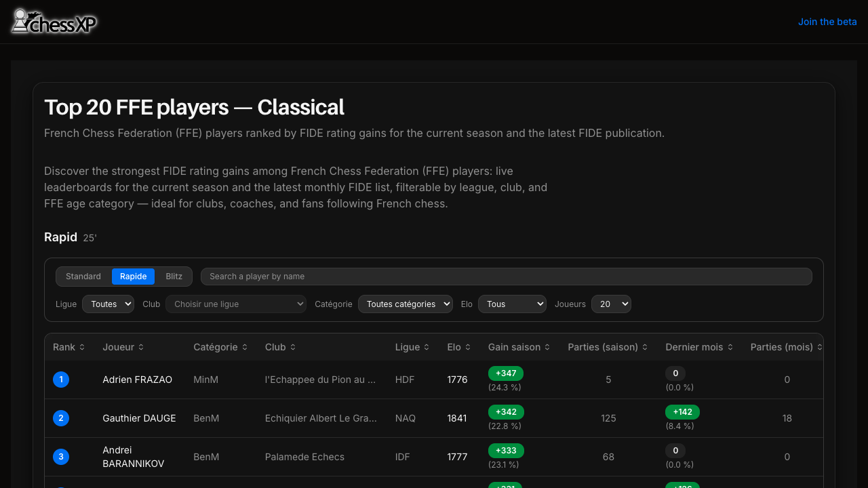The image size is (868, 488).
Task: Click league HDF cell
Action: click(x=404, y=380)
